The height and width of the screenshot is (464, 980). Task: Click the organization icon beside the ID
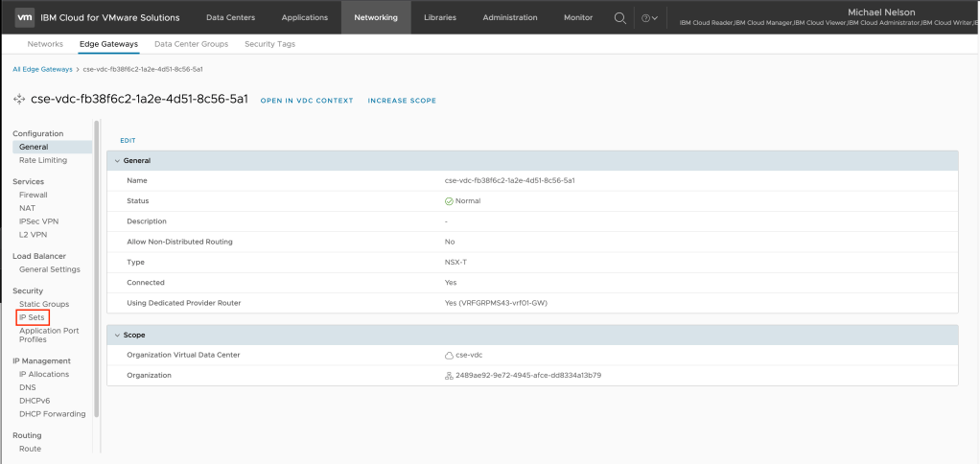[x=449, y=375]
